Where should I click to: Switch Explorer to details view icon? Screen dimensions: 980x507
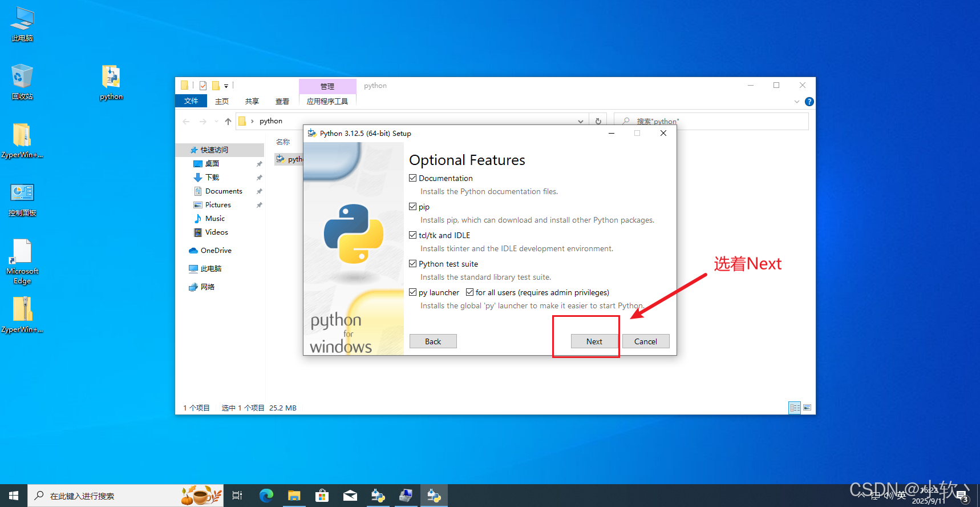[795, 408]
